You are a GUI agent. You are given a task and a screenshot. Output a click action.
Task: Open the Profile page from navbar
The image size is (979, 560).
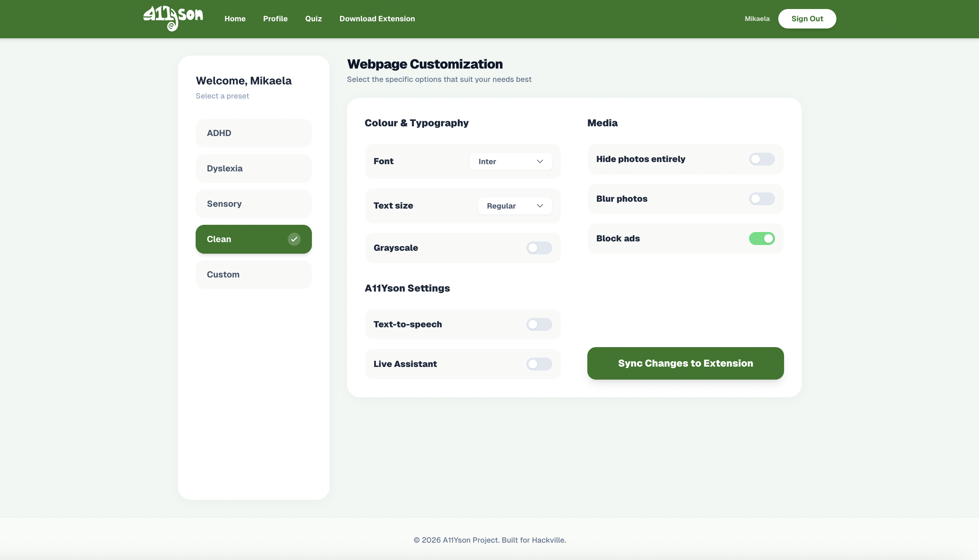(x=275, y=19)
